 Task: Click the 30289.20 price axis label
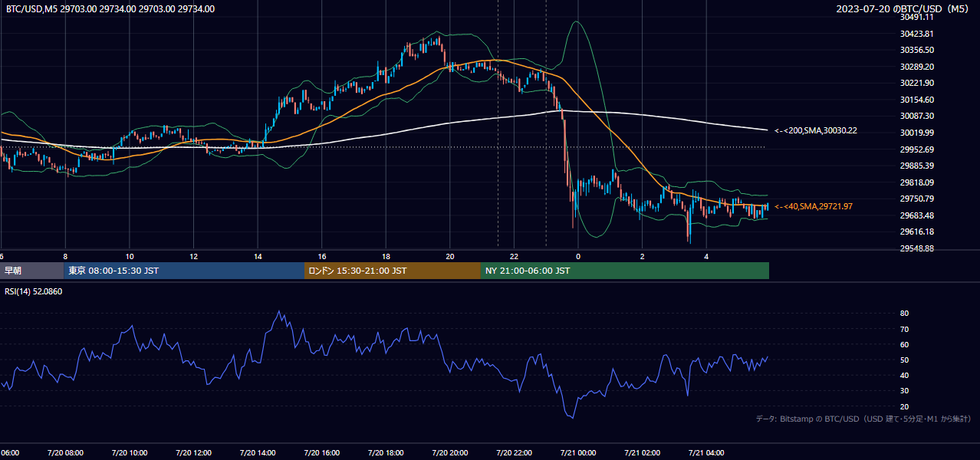(x=916, y=67)
